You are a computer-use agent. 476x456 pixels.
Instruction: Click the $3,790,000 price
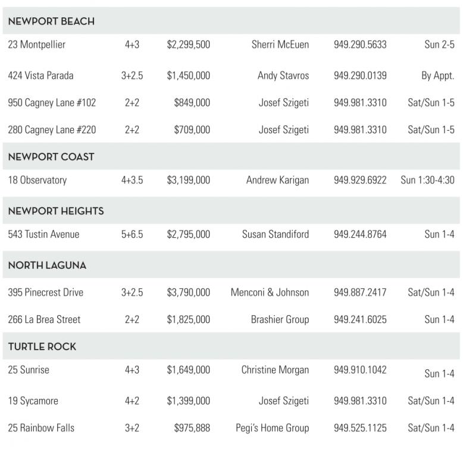[x=188, y=293]
